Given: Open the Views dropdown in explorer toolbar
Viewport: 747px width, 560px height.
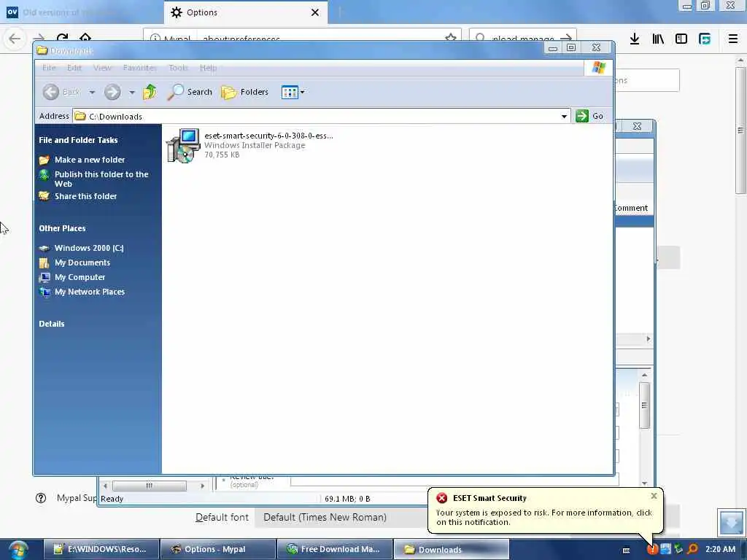Looking at the screenshot, I should tap(293, 92).
